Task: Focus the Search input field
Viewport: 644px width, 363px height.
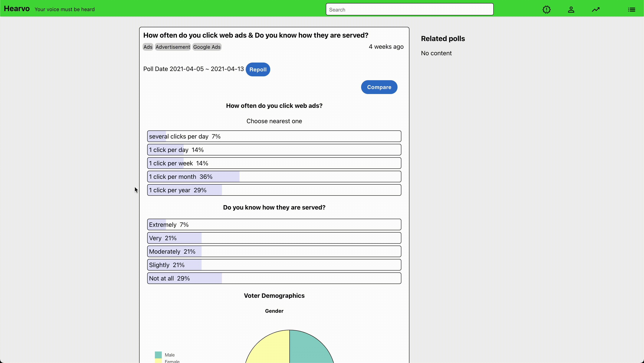Action: click(410, 10)
